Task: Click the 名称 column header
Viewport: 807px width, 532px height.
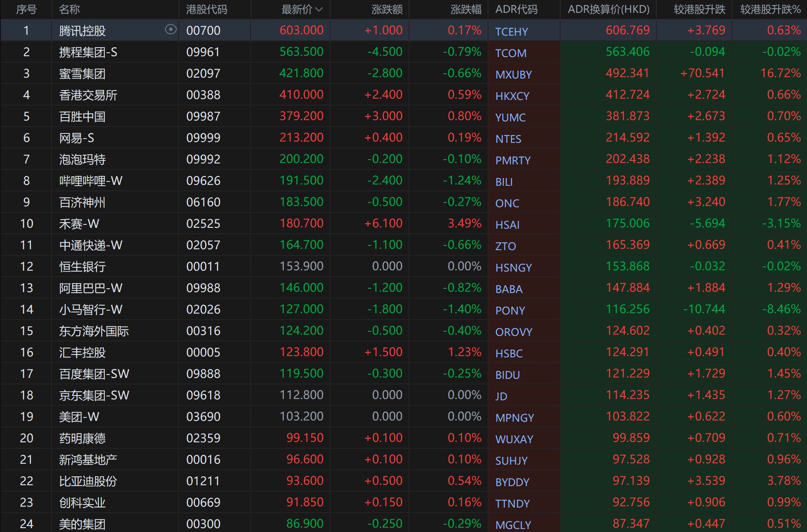Action: click(70, 10)
